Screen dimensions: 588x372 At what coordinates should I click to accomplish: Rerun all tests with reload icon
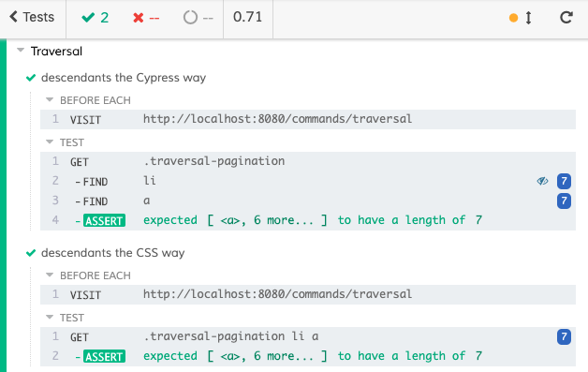point(566,17)
